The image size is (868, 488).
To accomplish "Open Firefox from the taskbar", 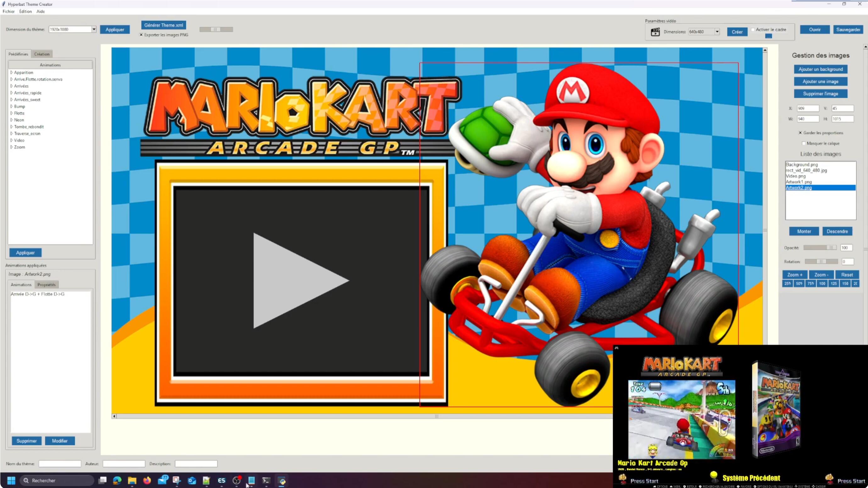I will [147, 480].
